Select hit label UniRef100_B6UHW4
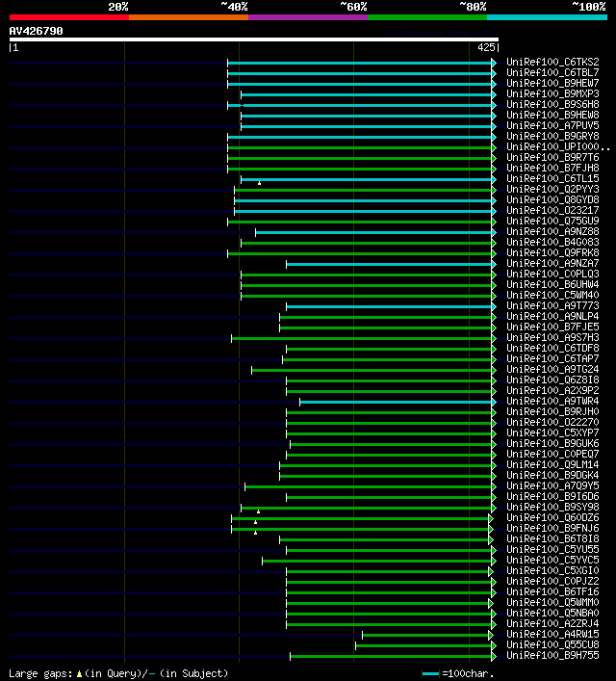This screenshot has height=681, width=616. click(552, 284)
